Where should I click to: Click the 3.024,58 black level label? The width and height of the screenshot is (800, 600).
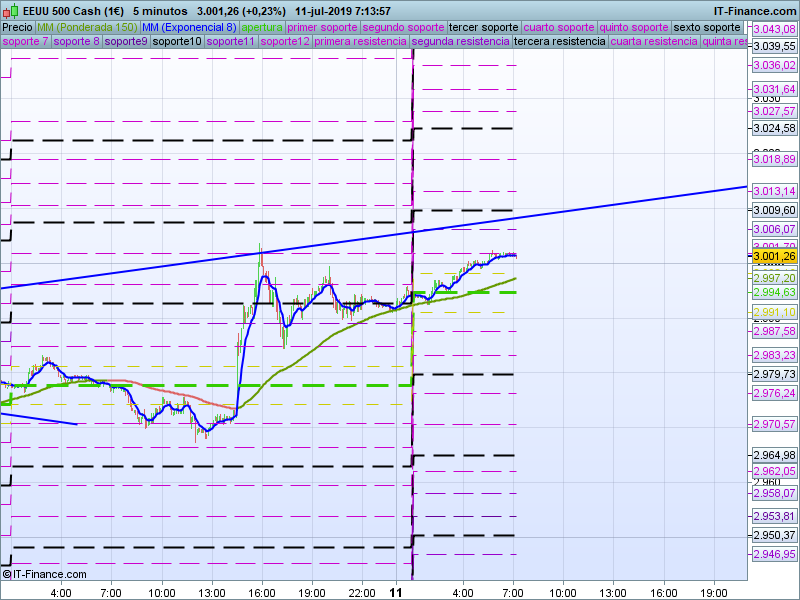point(774,128)
